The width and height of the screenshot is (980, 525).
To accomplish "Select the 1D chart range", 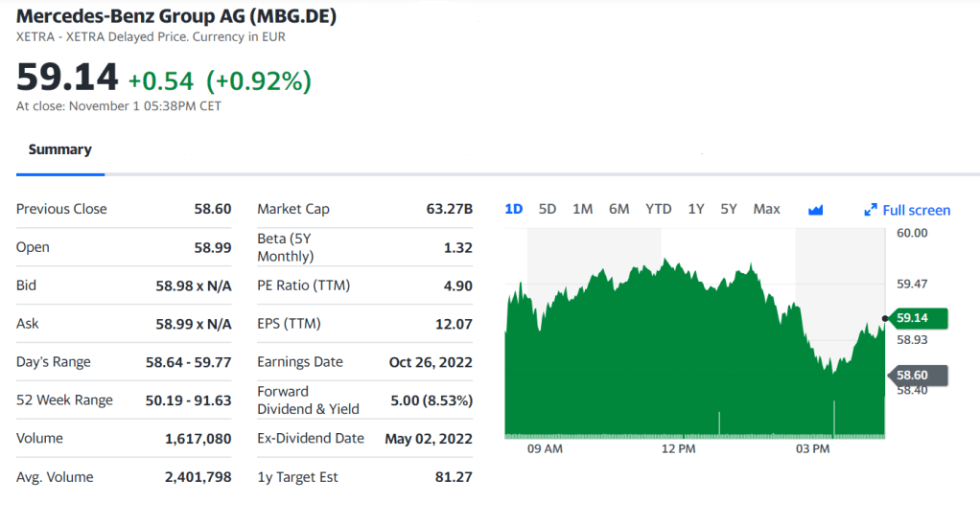I will tap(513, 209).
